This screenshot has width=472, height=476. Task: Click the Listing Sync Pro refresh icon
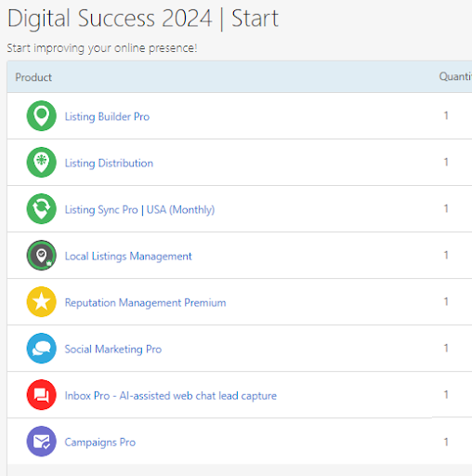(42, 209)
